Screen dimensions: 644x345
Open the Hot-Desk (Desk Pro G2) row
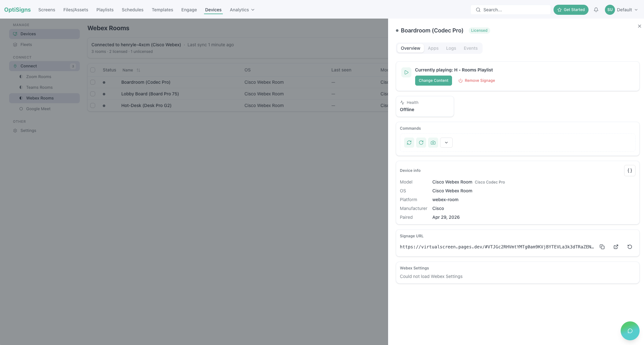(238, 105)
